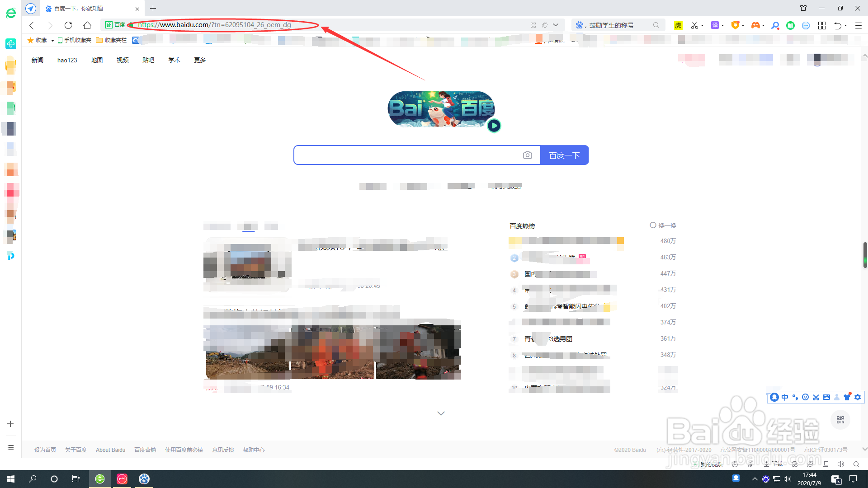Expand the address bar dropdown arrow
This screenshot has height=488, width=868.
[556, 25]
